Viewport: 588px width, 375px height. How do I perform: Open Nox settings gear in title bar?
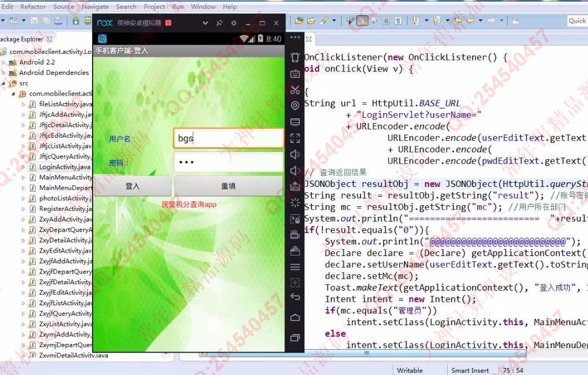(234, 23)
